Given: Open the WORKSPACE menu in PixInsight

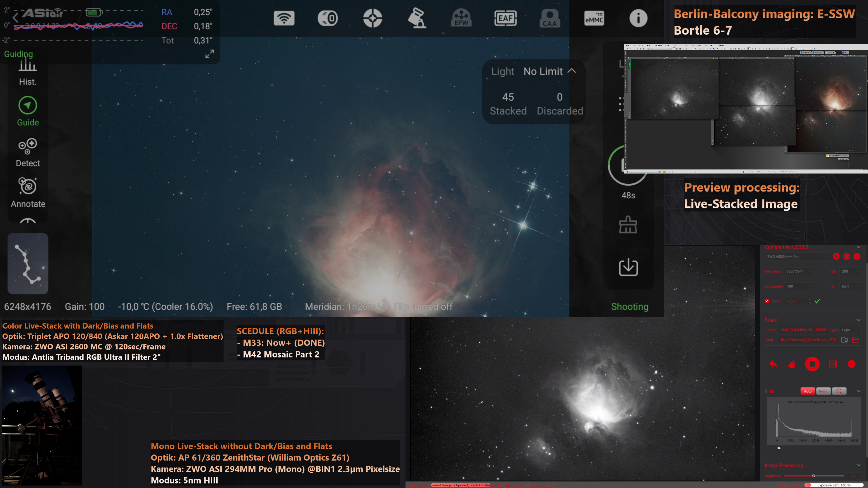Looking at the screenshot, I should [x=697, y=46].
